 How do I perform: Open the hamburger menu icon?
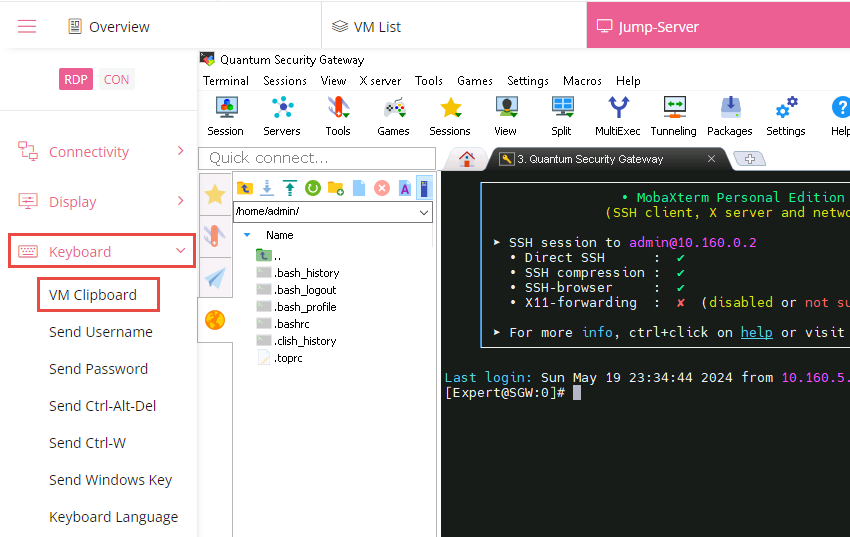point(27,27)
